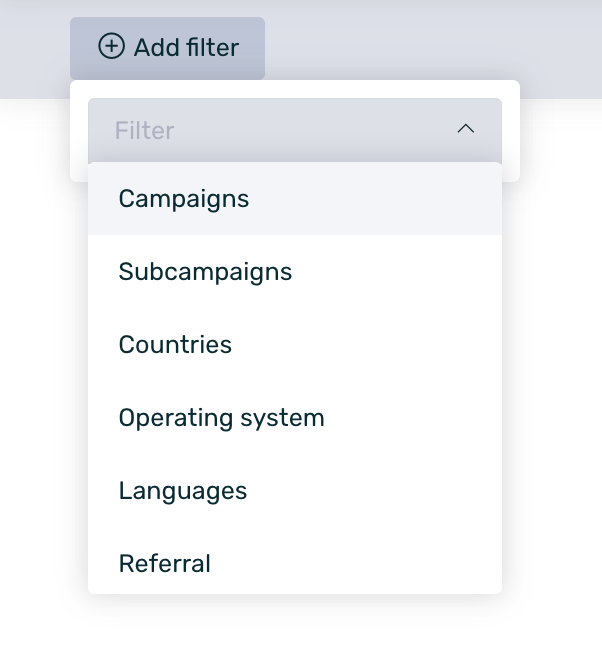Select Campaigns from the filter list

(x=184, y=199)
